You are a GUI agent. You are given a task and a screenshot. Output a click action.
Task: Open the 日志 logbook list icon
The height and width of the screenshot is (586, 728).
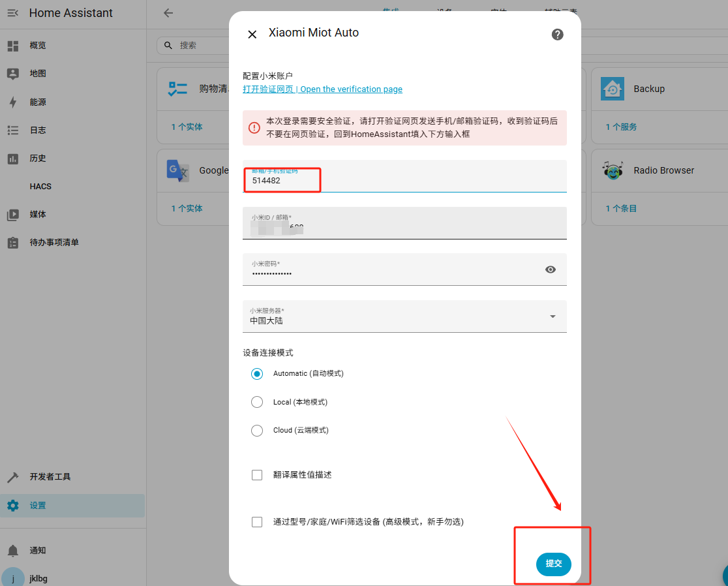[13, 131]
